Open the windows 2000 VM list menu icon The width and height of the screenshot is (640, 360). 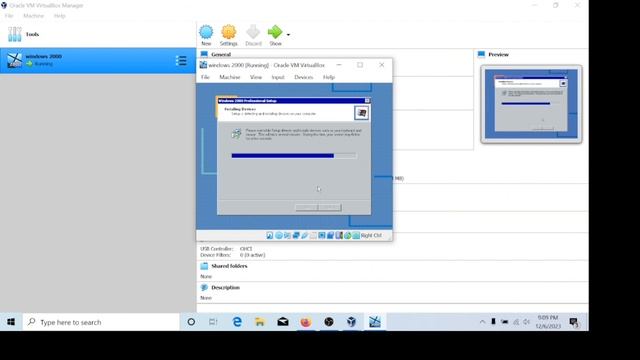[181, 61]
